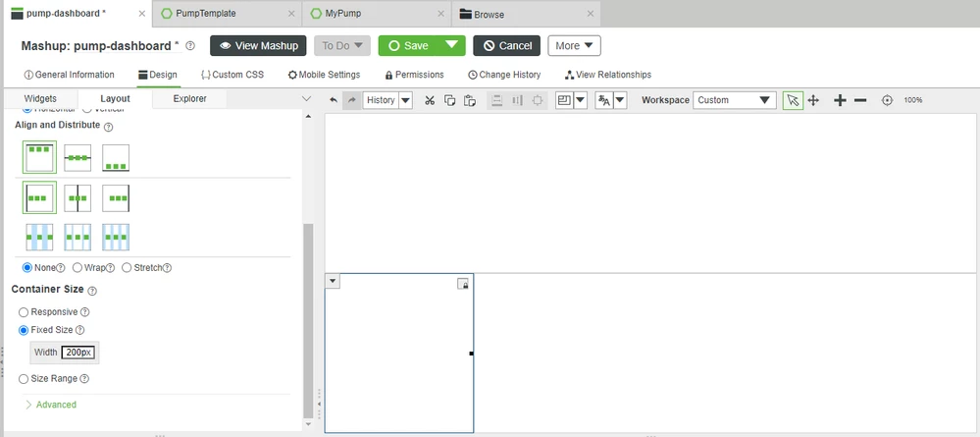Activate the pointer select tool
980x437 pixels.
pos(794,100)
